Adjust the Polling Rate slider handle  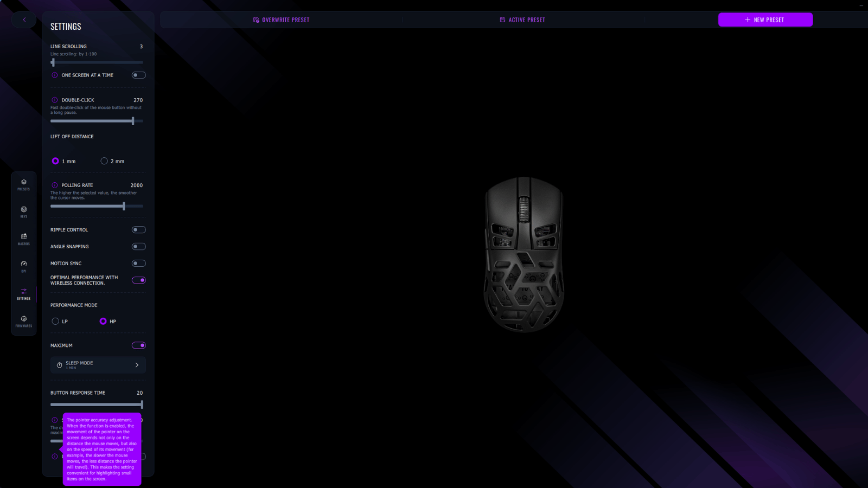[x=124, y=206]
